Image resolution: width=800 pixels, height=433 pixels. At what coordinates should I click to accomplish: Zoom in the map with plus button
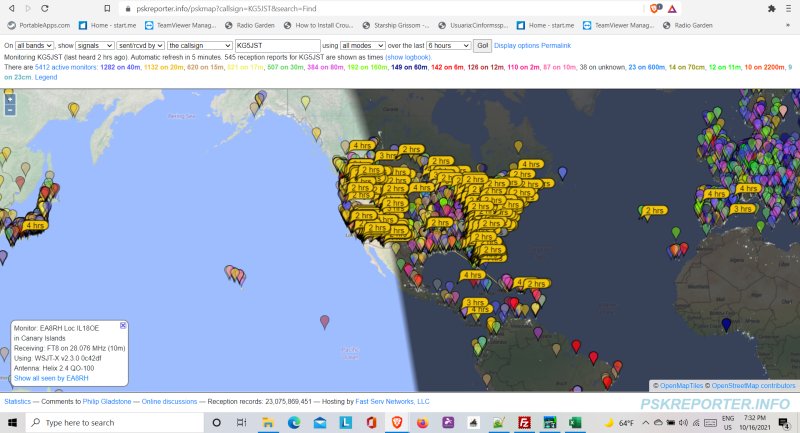pyautogui.click(x=10, y=99)
